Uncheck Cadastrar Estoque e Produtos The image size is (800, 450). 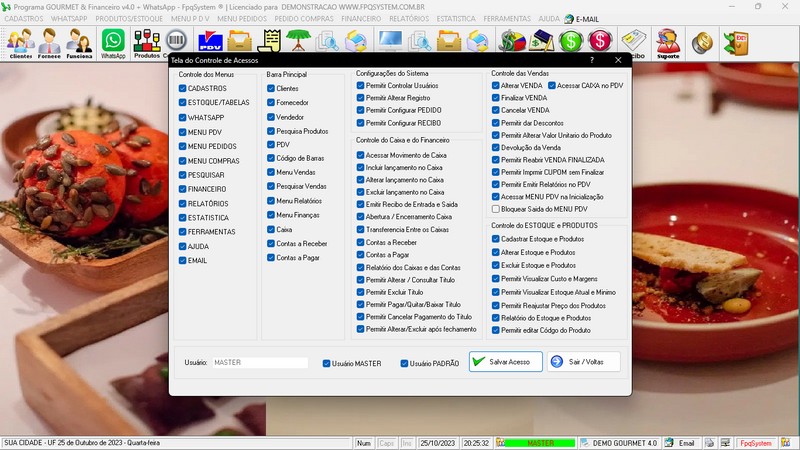pyautogui.click(x=495, y=239)
